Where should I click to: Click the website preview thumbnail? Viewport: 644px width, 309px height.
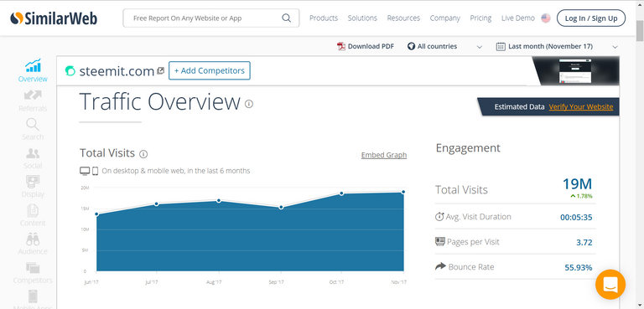(575, 70)
